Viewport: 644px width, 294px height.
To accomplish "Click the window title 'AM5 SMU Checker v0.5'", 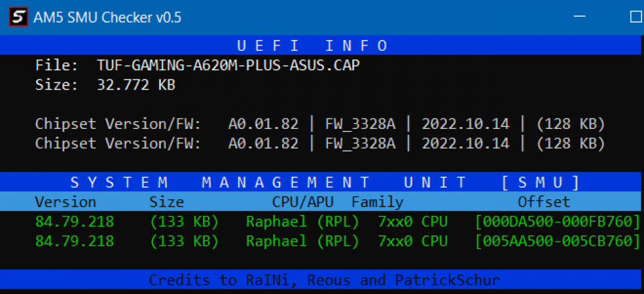I will pos(108,17).
